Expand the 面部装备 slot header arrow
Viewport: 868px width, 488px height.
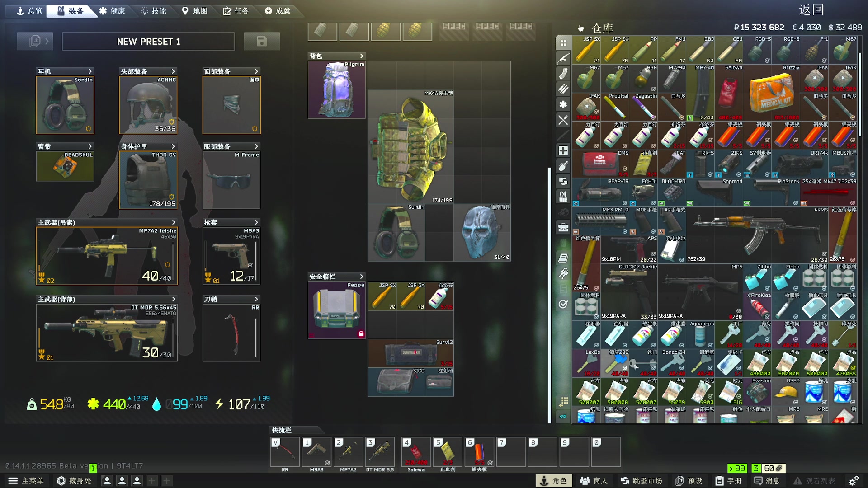(x=256, y=71)
